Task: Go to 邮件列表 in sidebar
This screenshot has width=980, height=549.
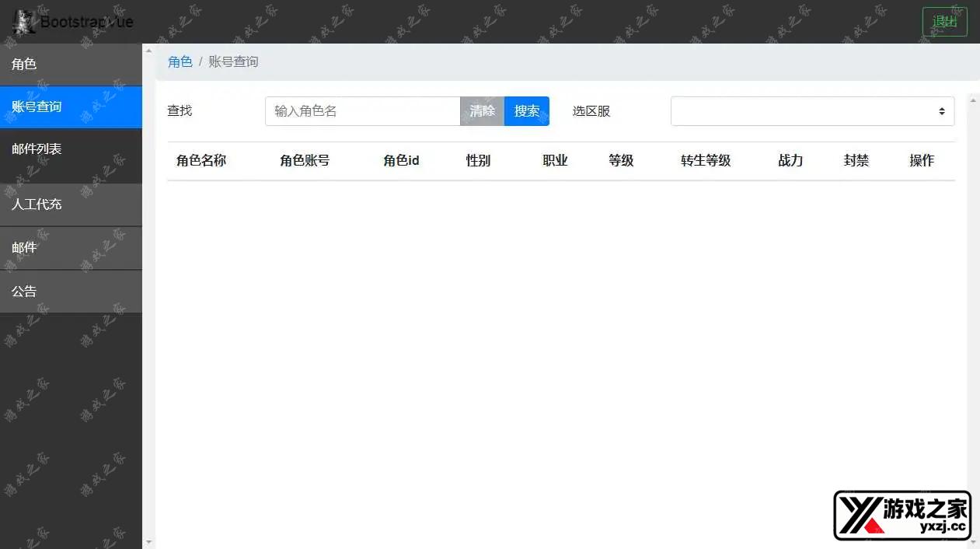Action: point(71,149)
